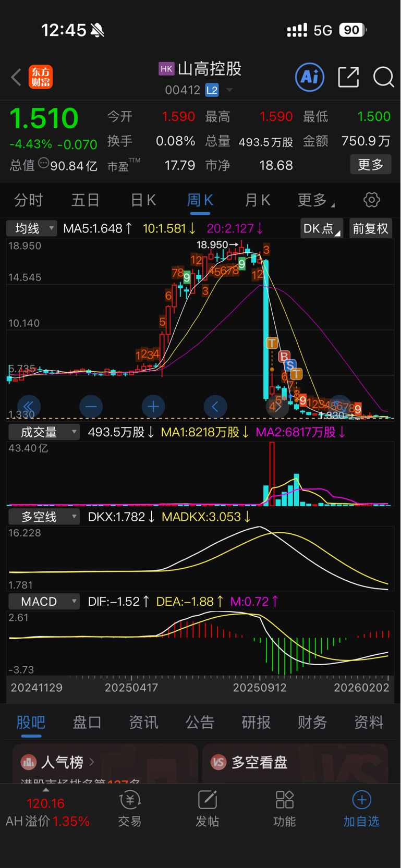
Task: Tap the share/export icon
Action: click(348, 77)
